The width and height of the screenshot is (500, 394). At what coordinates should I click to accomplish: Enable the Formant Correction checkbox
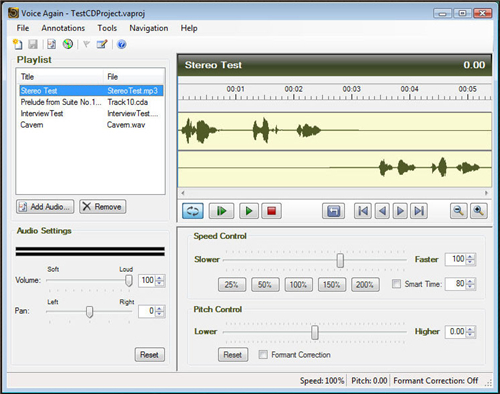[x=263, y=354]
